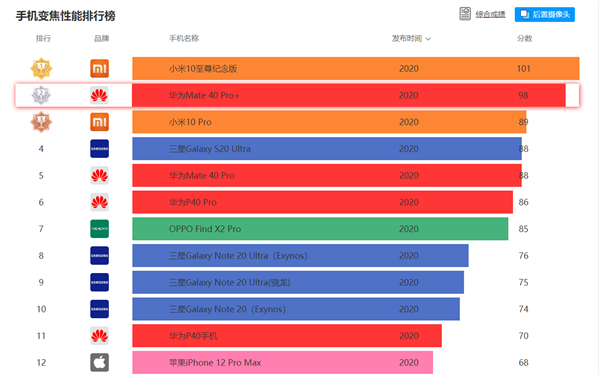Click the 分数 column header
The image size is (600, 376).
coord(525,38)
